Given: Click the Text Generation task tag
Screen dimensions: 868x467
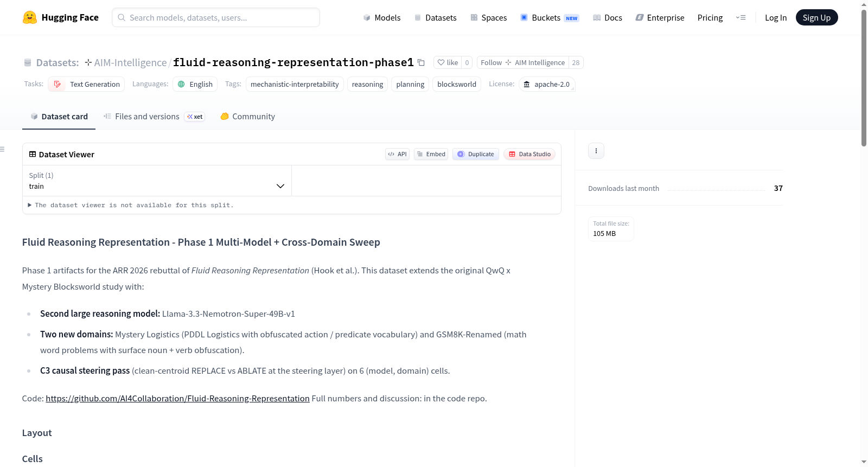Looking at the screenshot, I should coord(86,84).
